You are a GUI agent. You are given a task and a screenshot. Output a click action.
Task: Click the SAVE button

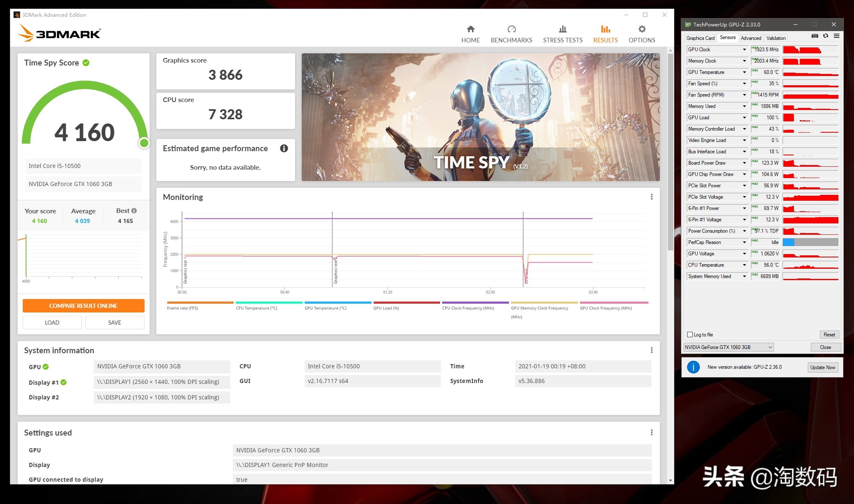115,323
